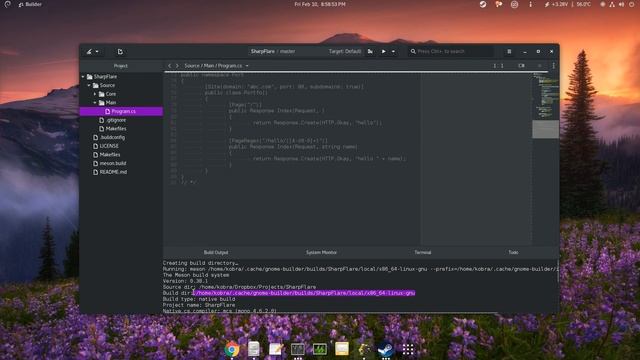The image size is (640, 360).
Task: Click the network icon in top bar
Action: point(612,4)
